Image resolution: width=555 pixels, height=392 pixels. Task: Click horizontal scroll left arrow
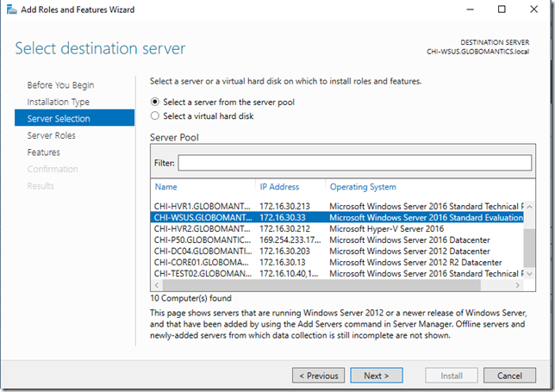[157, 285]
